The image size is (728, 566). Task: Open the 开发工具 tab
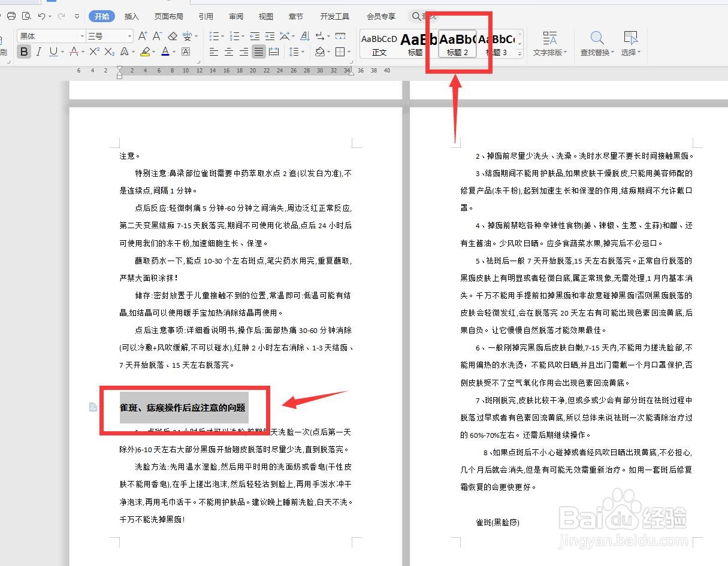pos(335,16)
